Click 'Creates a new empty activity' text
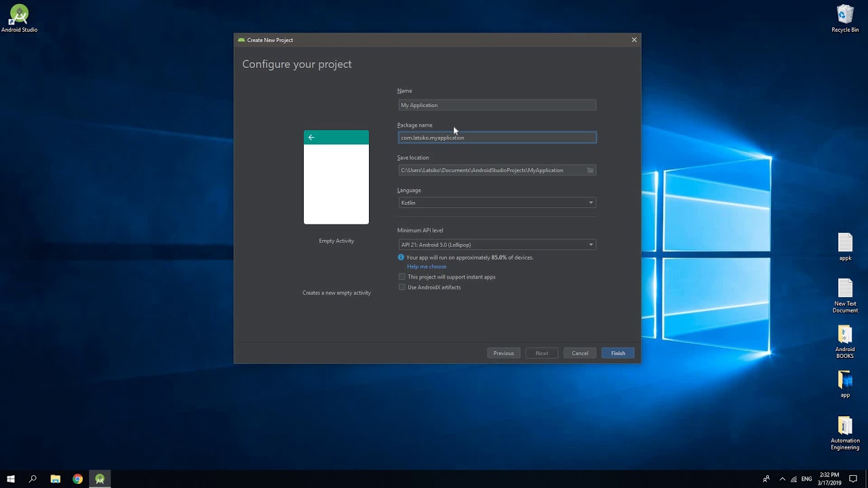The image size is (868, 488). tap(336, 293)
